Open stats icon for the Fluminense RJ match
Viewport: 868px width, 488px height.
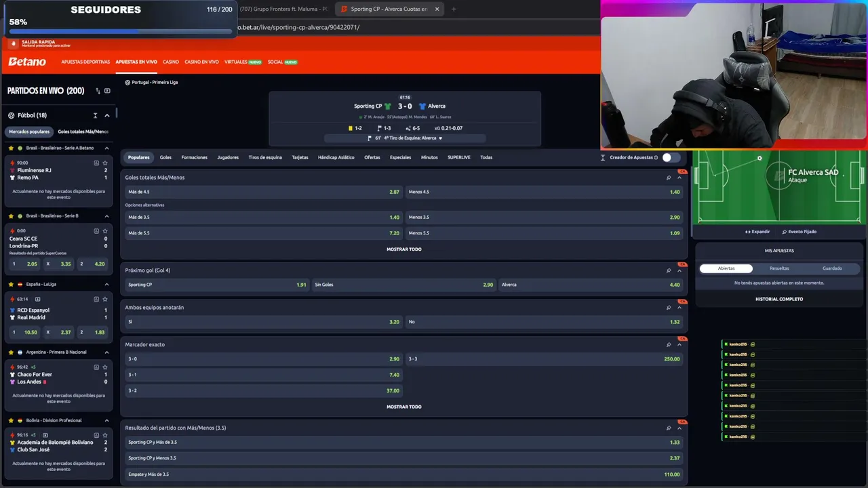tap(96, 163)
